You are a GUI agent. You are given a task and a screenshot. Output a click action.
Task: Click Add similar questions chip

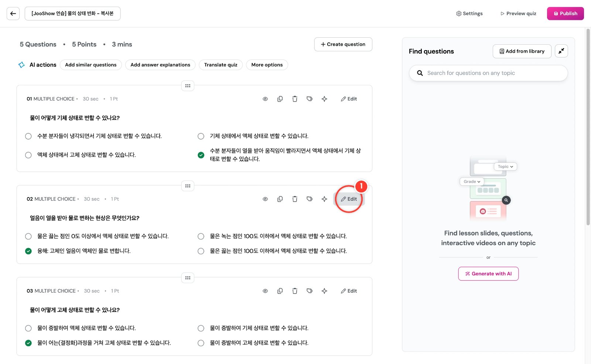pyautogui.click(x=91, y=65)
